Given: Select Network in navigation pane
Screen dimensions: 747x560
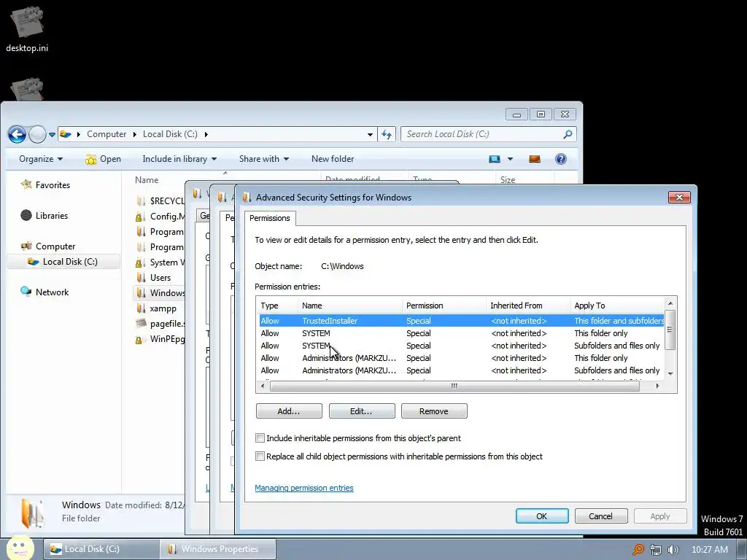Looking at the screenshot, I should [44, 292].
